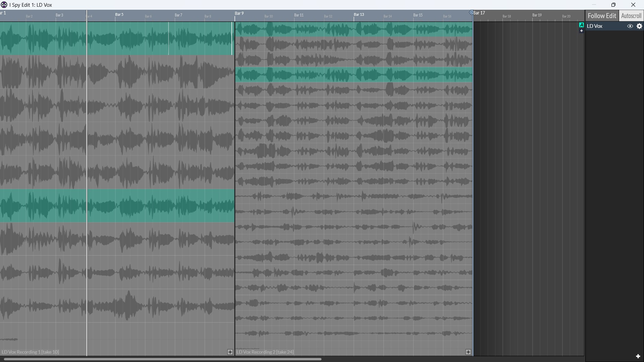Click Bar 20 label on the ruler
Screen dimensions: 644x362
[566, 16]
